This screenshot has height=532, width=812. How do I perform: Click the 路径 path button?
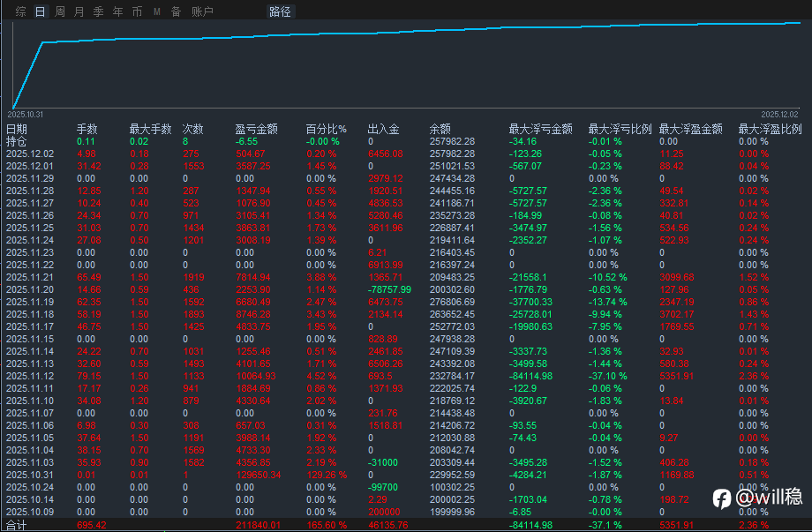[x=280, y=11]
